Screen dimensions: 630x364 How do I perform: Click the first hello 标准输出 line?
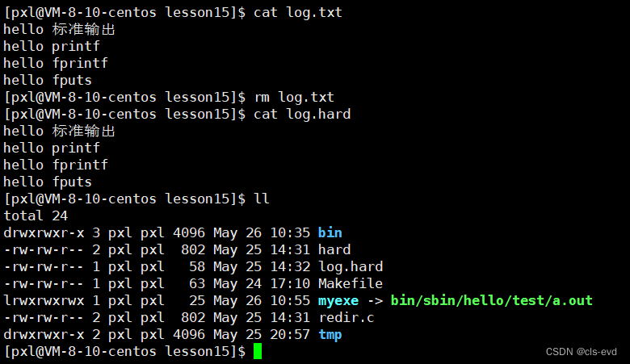pos(59,29)
